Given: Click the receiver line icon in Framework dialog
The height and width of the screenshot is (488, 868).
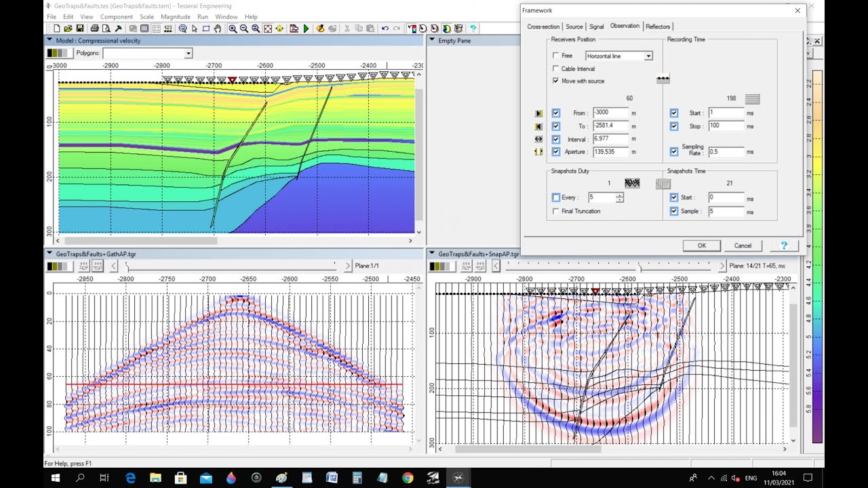Looking at the screenshot, I should click(x=663, y=79).
